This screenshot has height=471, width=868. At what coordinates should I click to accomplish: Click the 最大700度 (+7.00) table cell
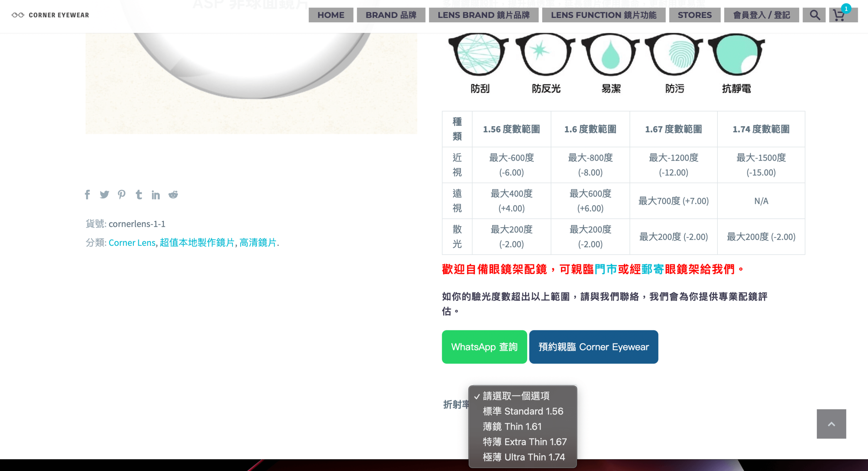tap(673, 201)
